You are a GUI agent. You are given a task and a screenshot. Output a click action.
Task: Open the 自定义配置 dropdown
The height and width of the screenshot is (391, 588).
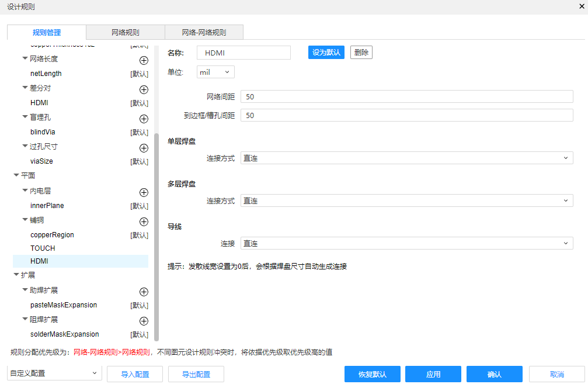[54, 373]
